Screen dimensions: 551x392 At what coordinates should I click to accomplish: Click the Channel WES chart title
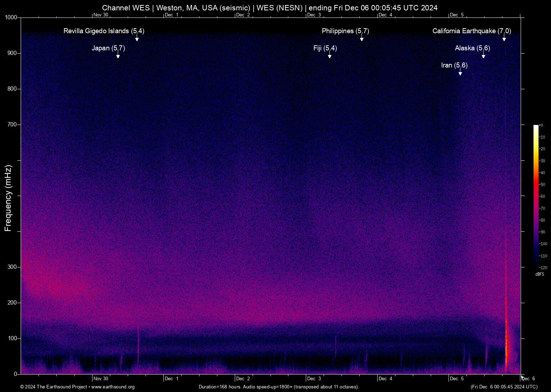point(269,8)
